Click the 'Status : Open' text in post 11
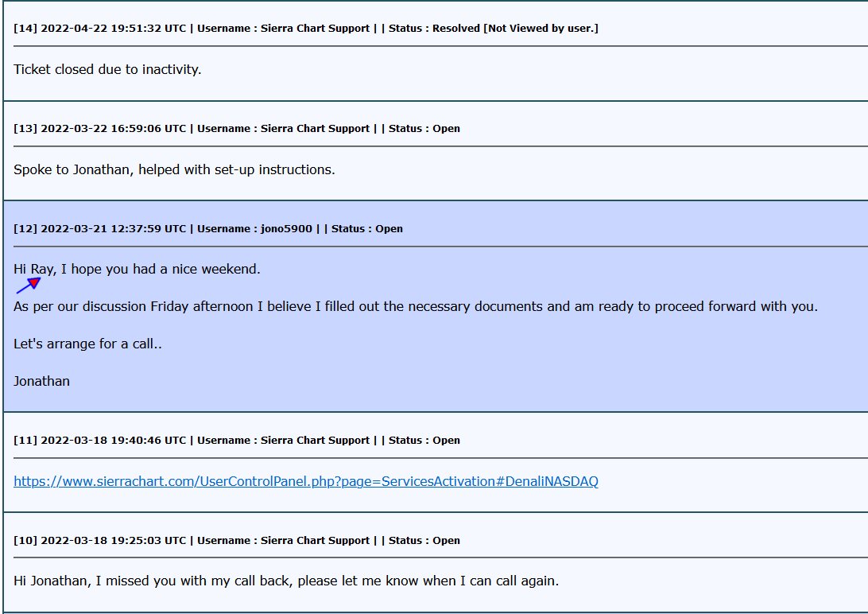 point(424,441)
